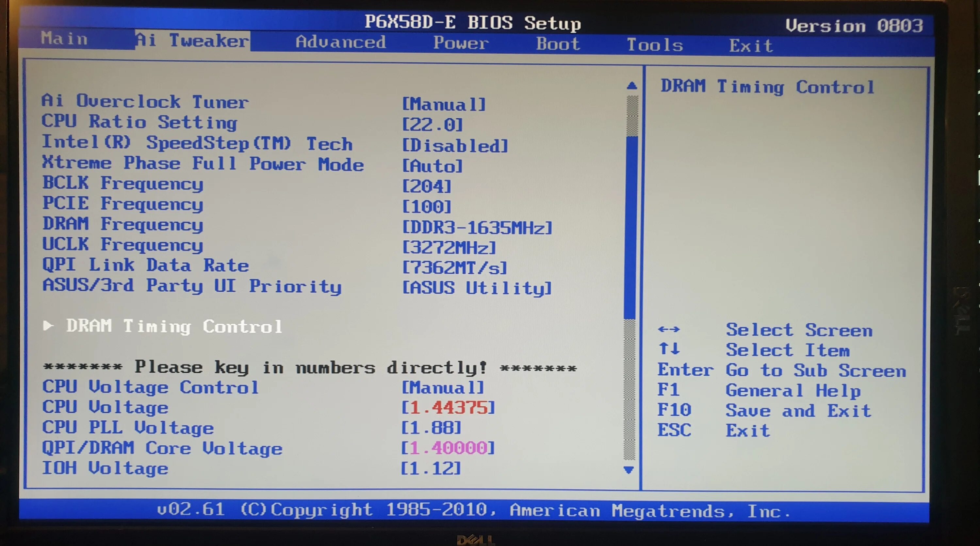Toggle Xtreme Phase Full Power Mode Auto
This screenshot has width=980, height=546.
433,166
